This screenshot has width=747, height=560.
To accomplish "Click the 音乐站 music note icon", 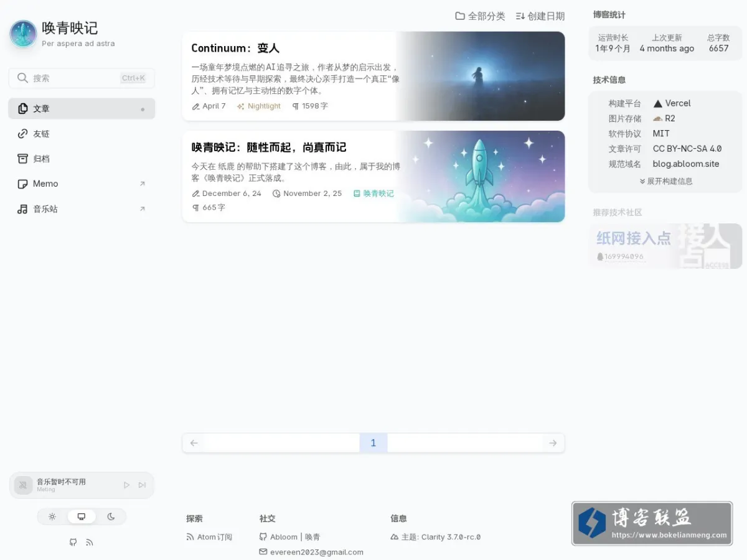I will click(x=22, y=209).
